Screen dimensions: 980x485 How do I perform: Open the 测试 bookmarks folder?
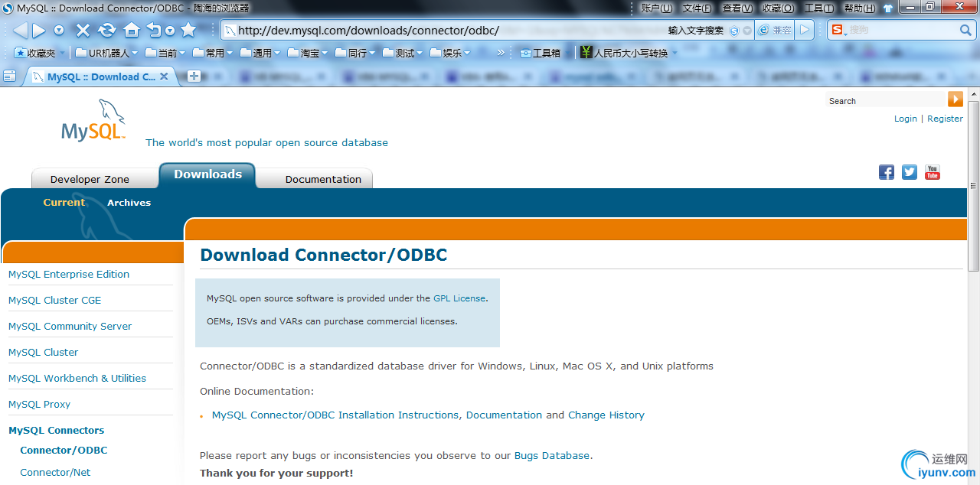pos(402,53)
